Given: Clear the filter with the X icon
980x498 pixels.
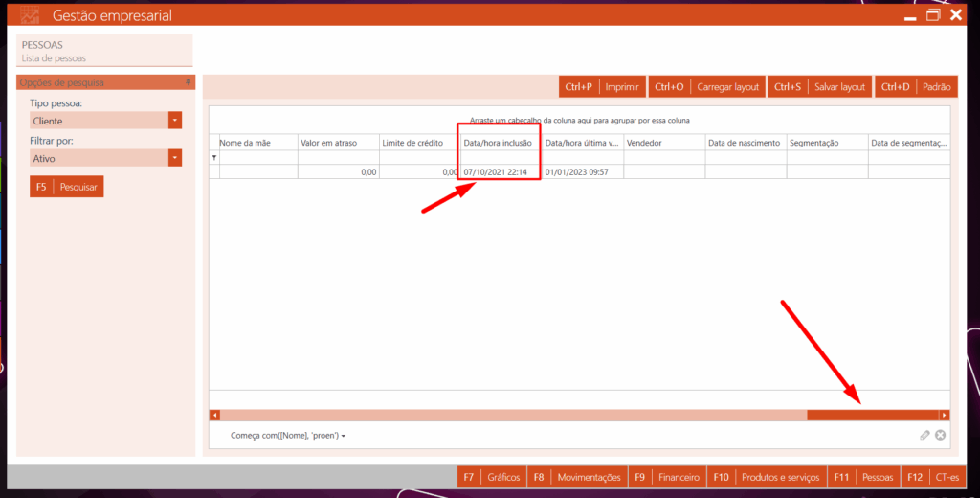Looking at the screenshot, I should [941, 435].
